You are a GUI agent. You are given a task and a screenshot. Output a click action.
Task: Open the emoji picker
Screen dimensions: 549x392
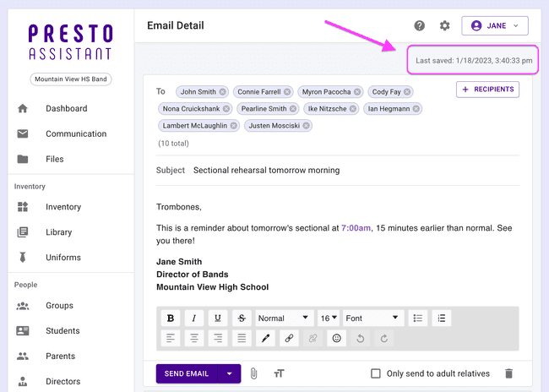pyautogui.click(x=336, y=339)
